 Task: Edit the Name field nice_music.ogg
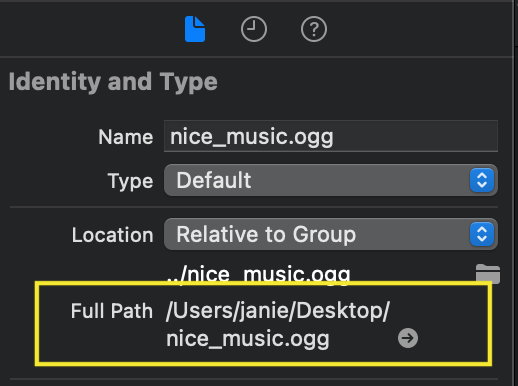[x=331, y=136]
